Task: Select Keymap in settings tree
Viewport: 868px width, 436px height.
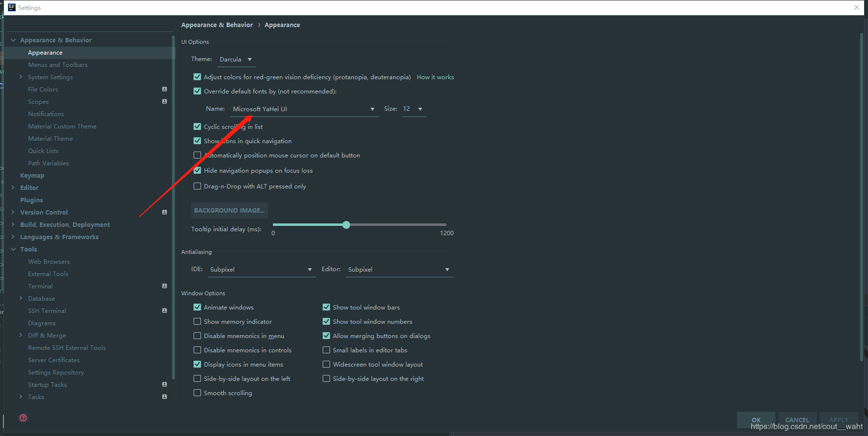Action: tap(32, 175)
